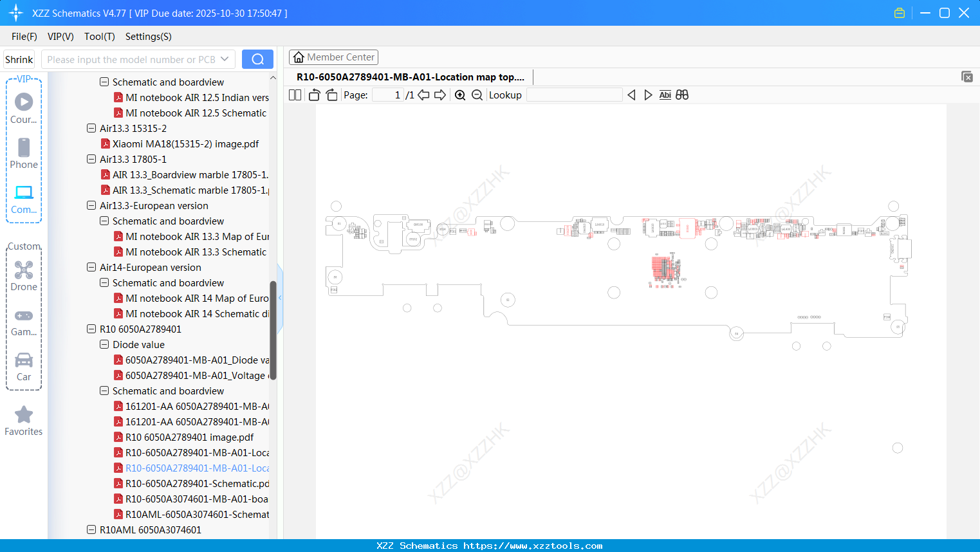Collapse Schematic and boardview under Air14-European
Image resolution: width=980 pixels, height=552 pixels.
[x=104, y=282]
